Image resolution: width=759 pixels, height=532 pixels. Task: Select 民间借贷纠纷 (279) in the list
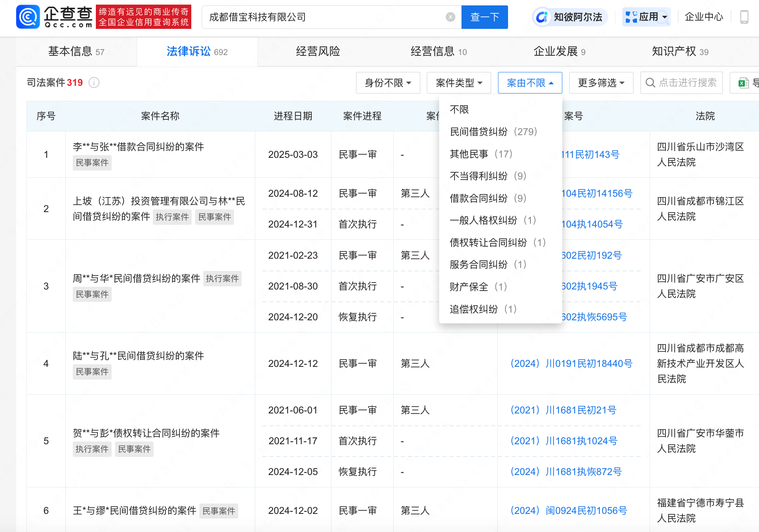[493, 132]
